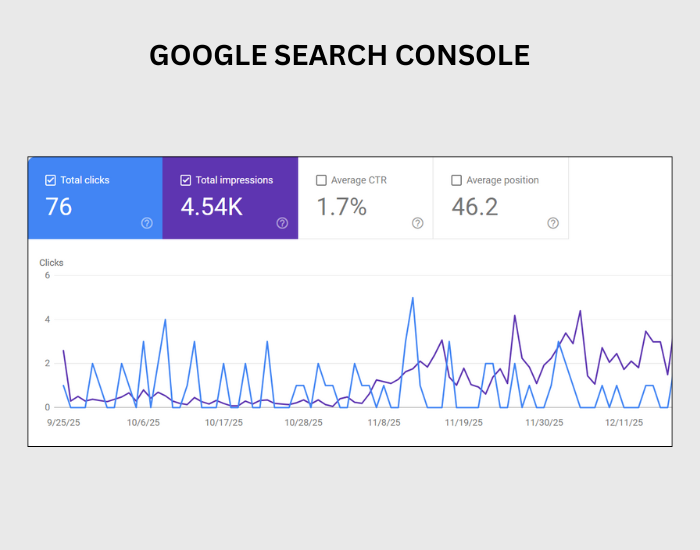The image size is (700, 550).
Task: Click the 9/25/25 date on chart axis
Action: pyautogui.click(x=64, y=423)
